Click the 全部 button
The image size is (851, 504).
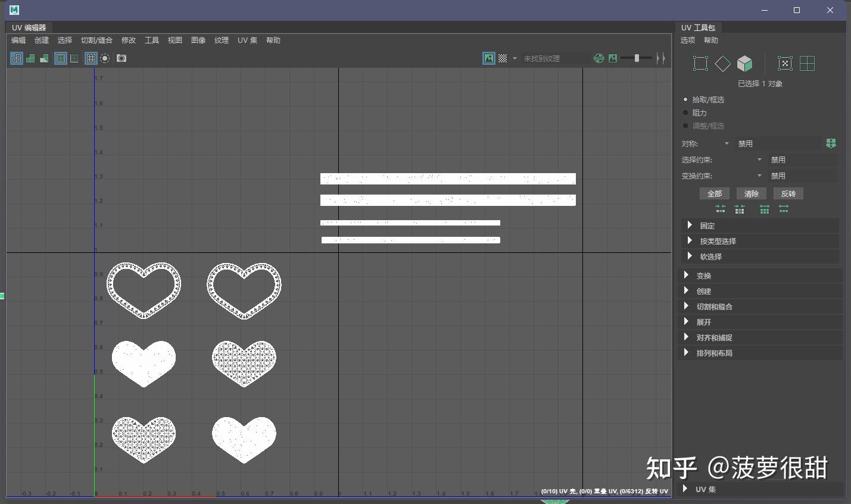[715, 193]
